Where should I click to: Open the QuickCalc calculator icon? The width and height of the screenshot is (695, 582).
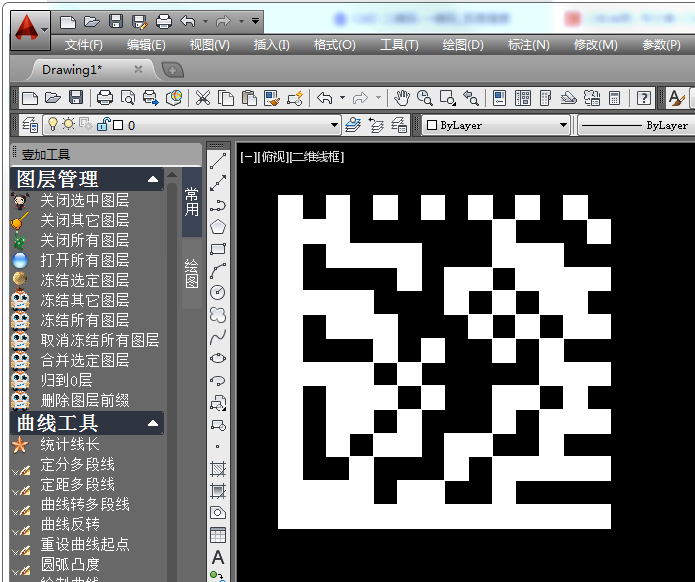click(614, 98)
